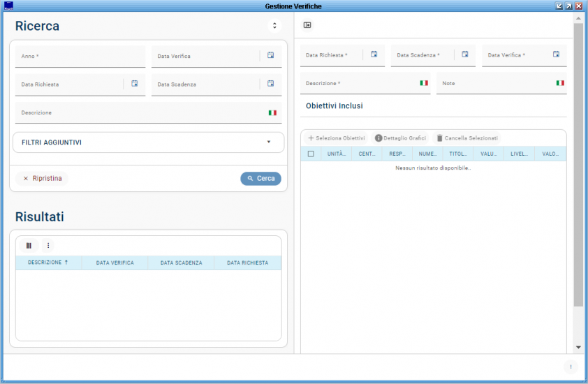Screen dimensions: 588x384
Task: Open calendar for detail Data Verifica *
Action: click(x=556, y=54)
